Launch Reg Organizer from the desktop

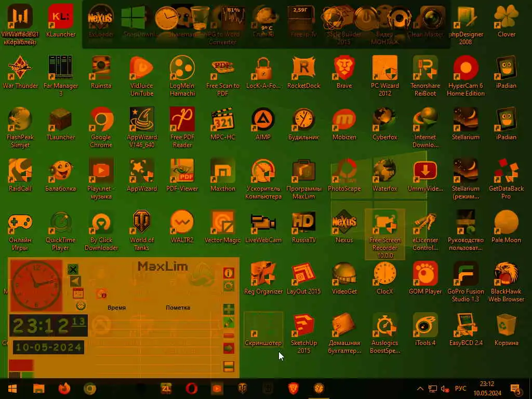pyautogui.click(x=263, y=278)
